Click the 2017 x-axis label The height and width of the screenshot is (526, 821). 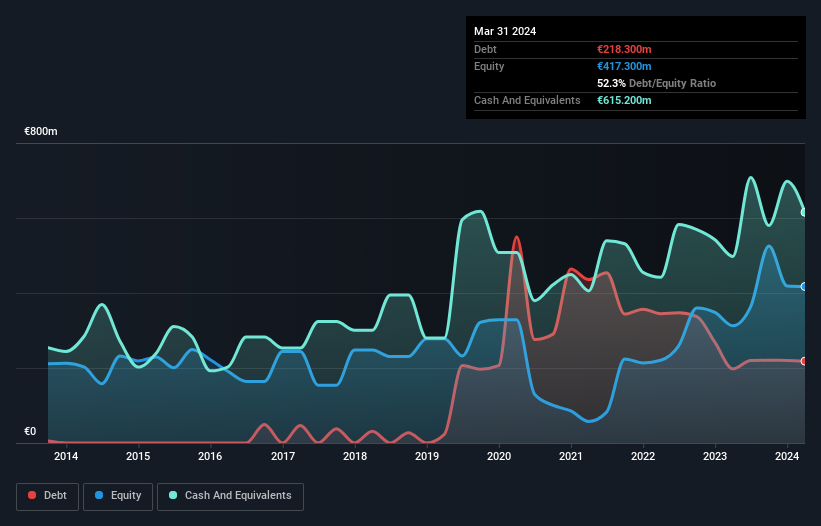(x=283, y=456)
